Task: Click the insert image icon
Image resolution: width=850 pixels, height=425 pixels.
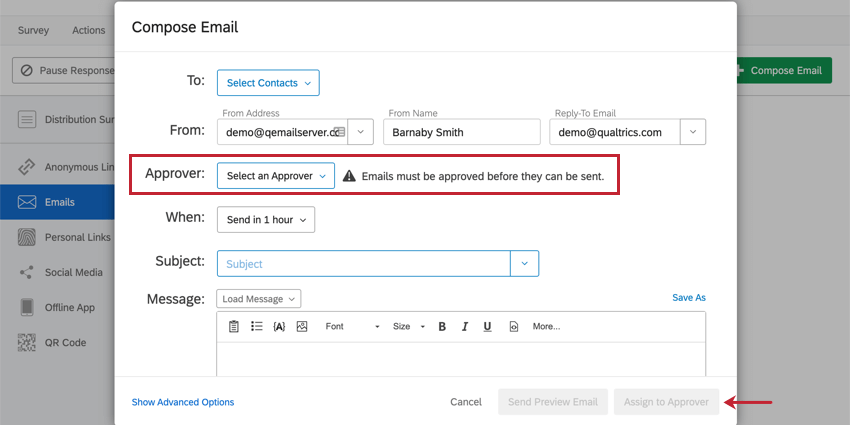Action: tap(302, 326)
